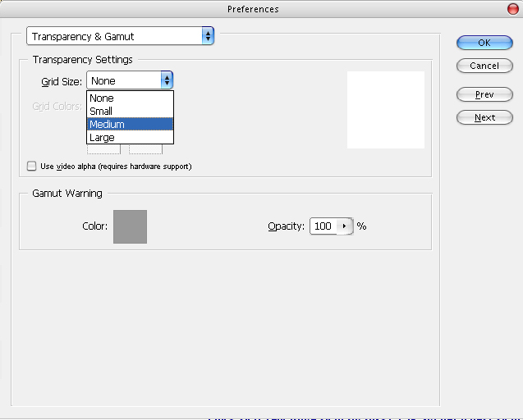Viewport: 523px width, 420px height.
Task: Click the Opacity percentage input field
Action: [x=323, y=226]
